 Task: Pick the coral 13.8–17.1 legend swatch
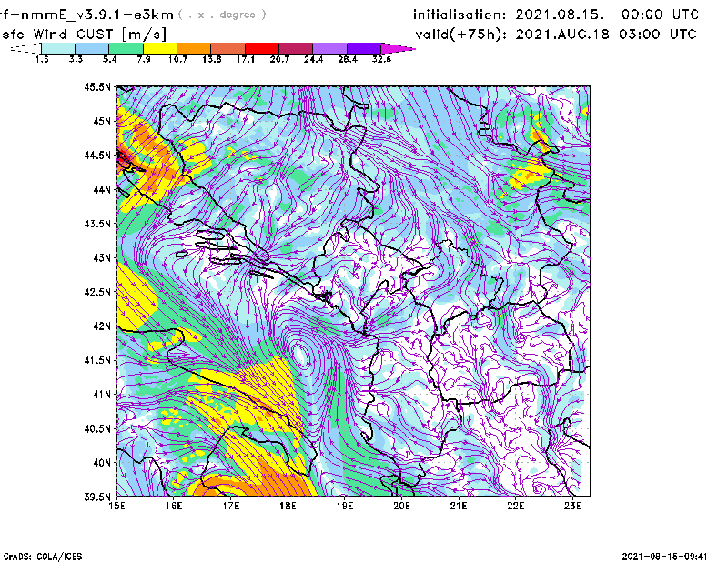[228, 48]
